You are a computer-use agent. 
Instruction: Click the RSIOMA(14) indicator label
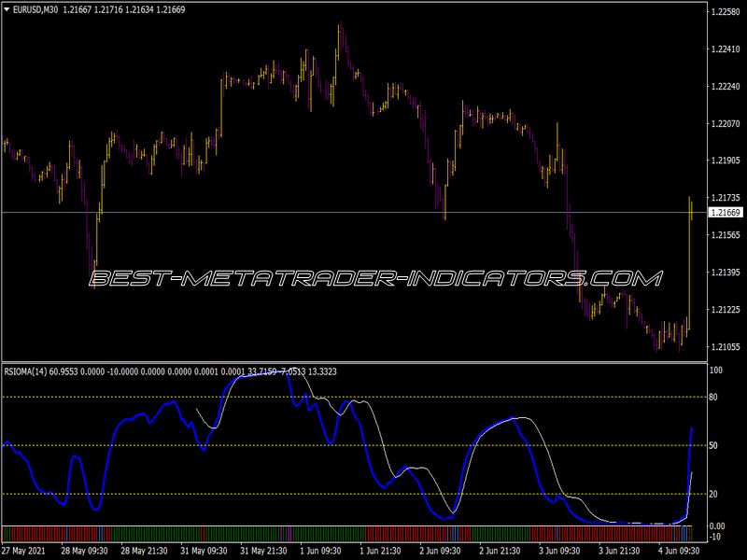25,371
